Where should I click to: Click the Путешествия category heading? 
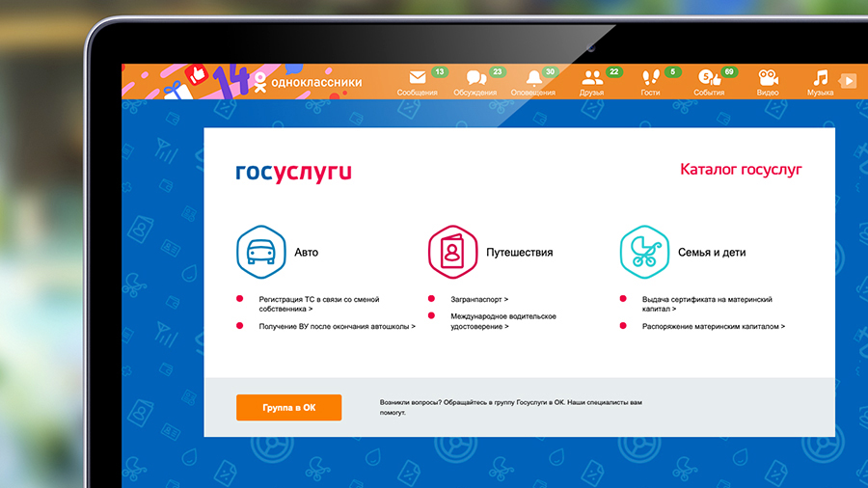tap(519, 253)
